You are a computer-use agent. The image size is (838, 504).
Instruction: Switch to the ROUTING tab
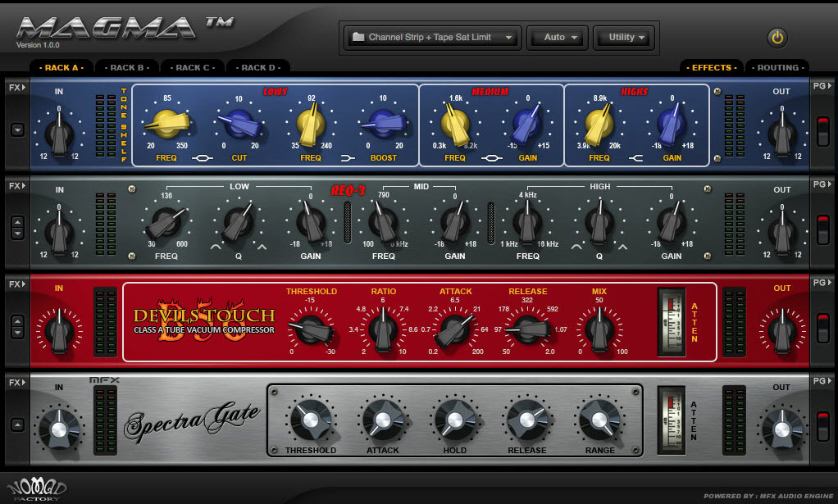[777, 67]
